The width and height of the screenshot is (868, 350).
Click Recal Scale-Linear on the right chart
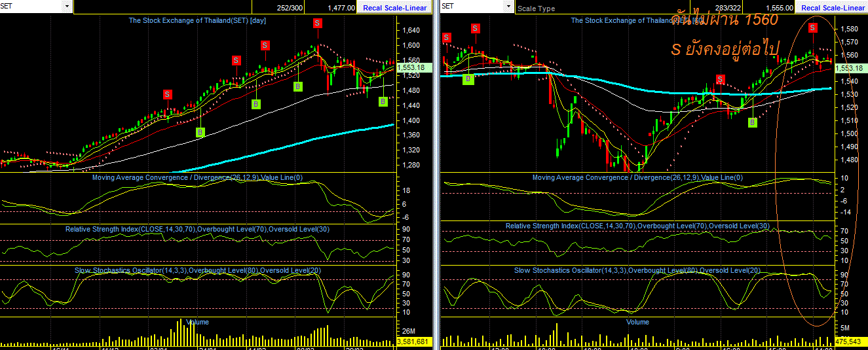[x=833, y=8]
